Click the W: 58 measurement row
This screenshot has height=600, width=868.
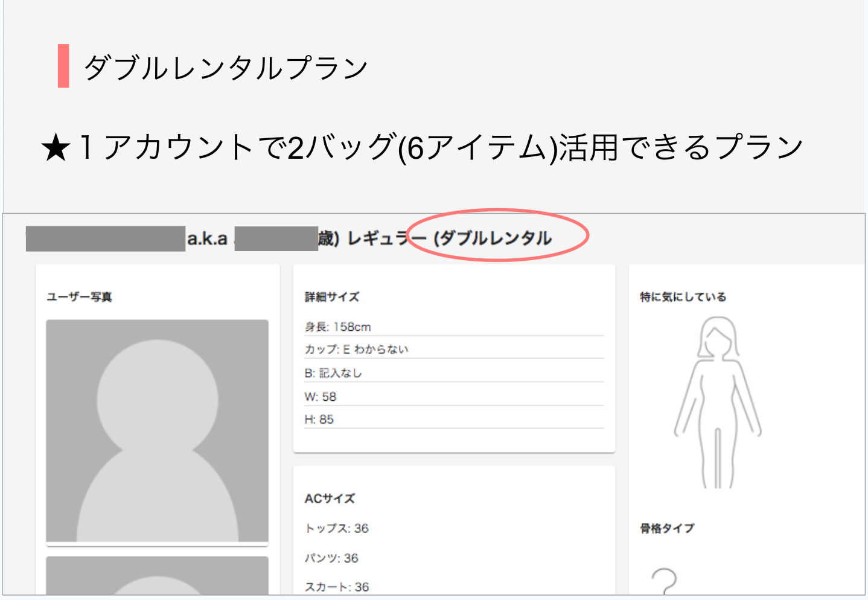[x=321, y=397]
